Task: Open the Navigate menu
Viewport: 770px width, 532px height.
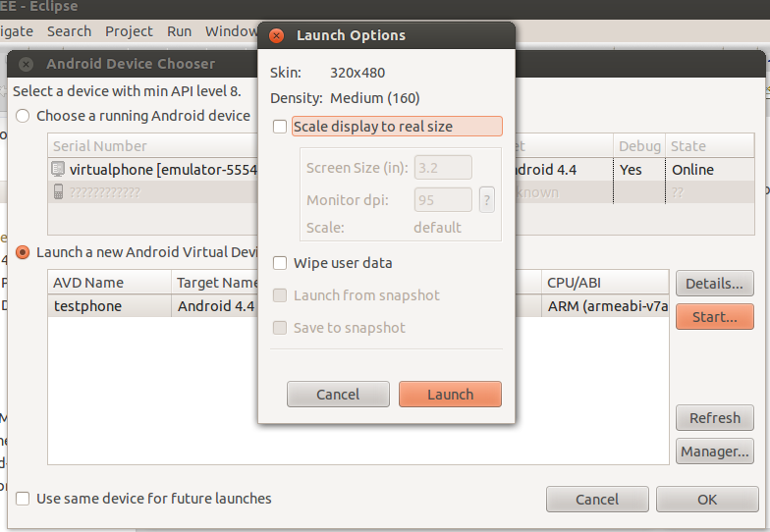Action: click(16, 31)
